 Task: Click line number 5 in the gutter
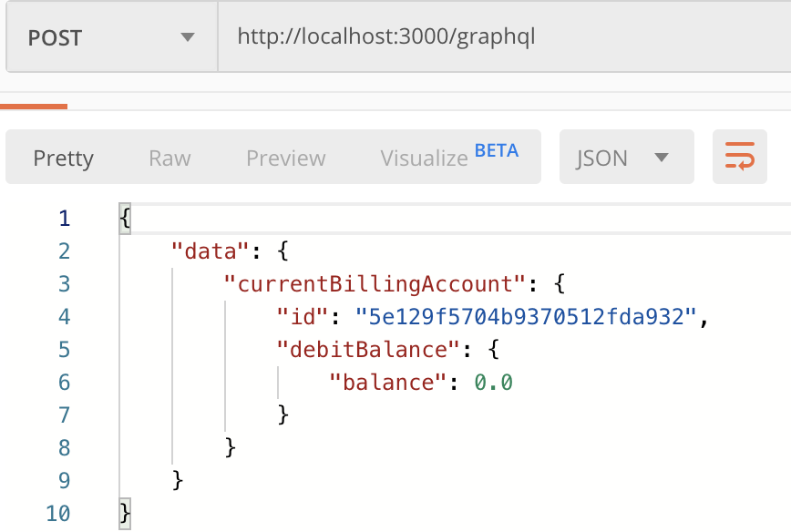coord(64,349)
